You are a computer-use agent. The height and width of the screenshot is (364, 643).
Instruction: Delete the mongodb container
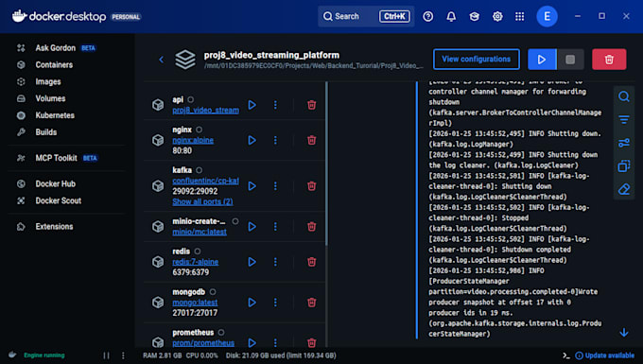click(x=312, y=303)
